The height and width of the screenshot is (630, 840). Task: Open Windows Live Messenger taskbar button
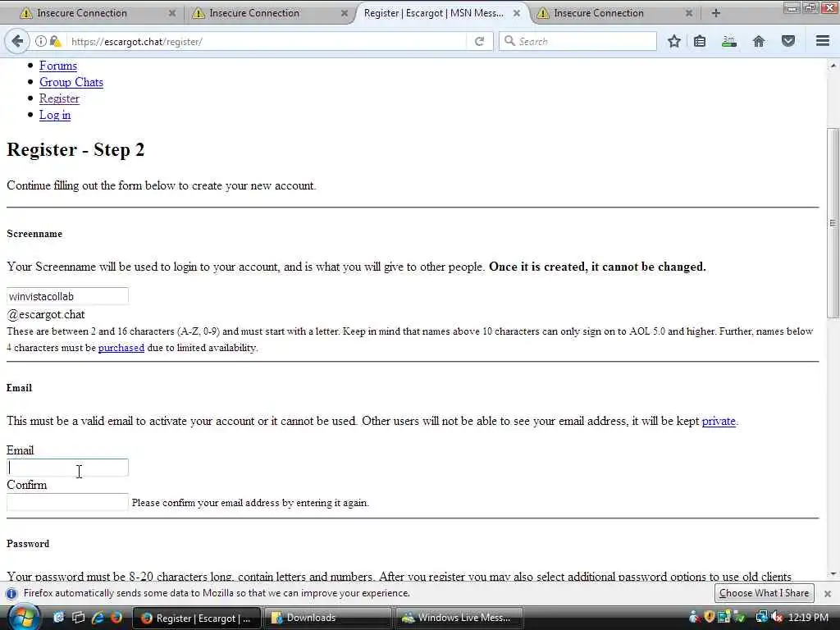(x=459, y=619)
